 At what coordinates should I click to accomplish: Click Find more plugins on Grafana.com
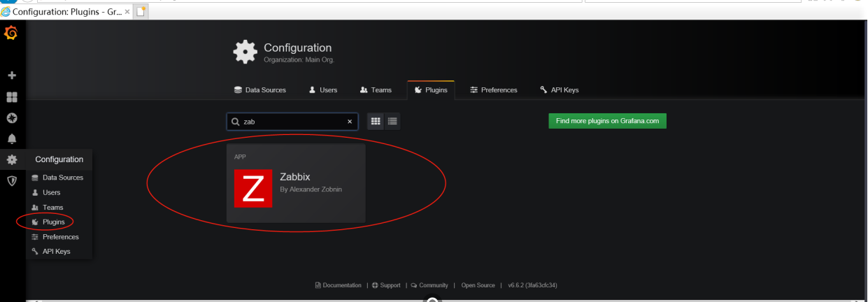point(608,121)
